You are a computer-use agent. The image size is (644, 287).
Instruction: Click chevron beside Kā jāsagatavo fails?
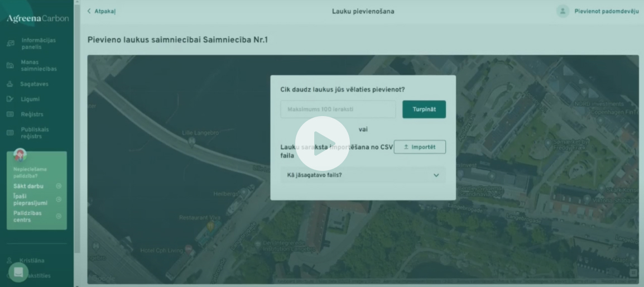436,175
